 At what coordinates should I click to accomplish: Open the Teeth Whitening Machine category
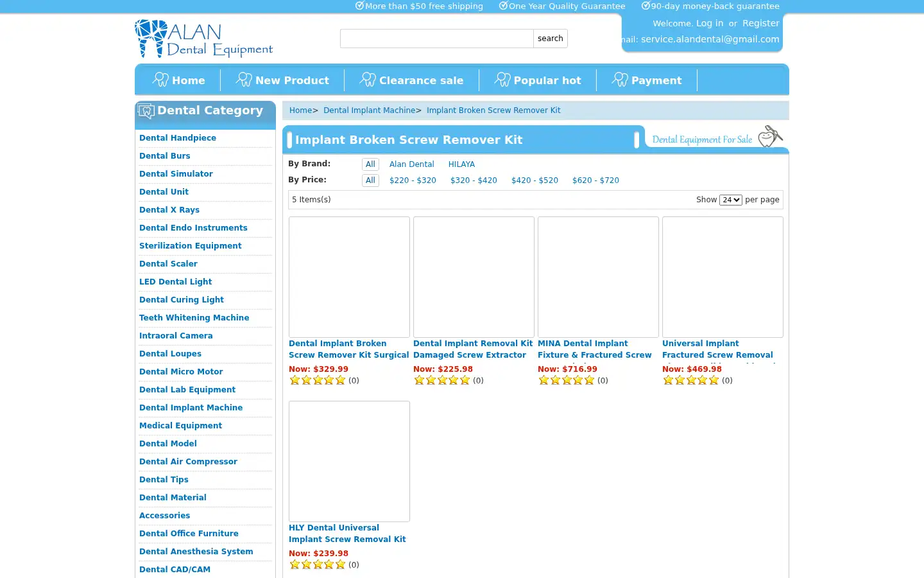194,318
